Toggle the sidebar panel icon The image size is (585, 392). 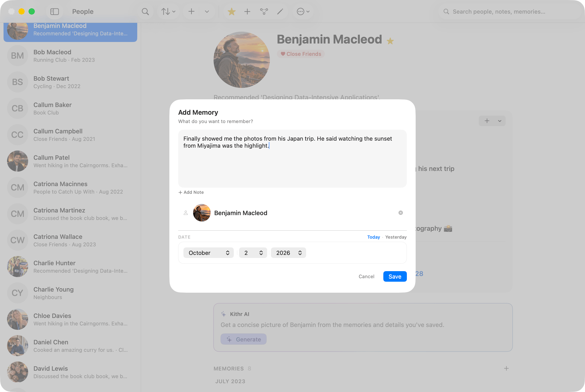coord(54,11)
